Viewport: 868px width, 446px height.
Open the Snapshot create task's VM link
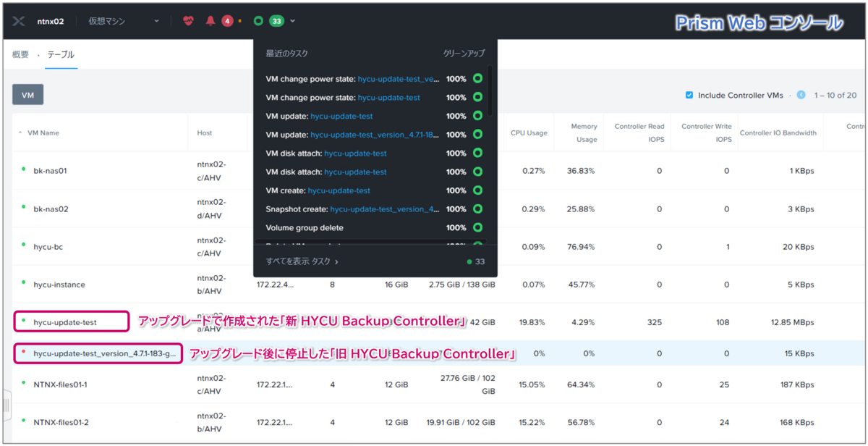[385, 209]
